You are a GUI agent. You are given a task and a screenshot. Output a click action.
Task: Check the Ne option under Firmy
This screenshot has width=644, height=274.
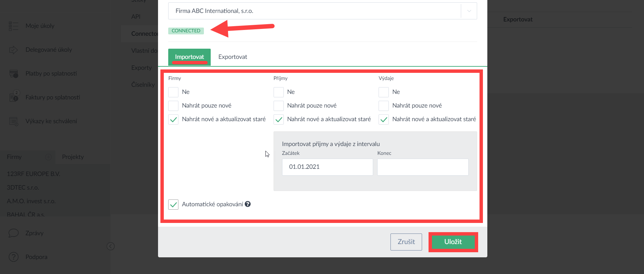pos(173,92)
